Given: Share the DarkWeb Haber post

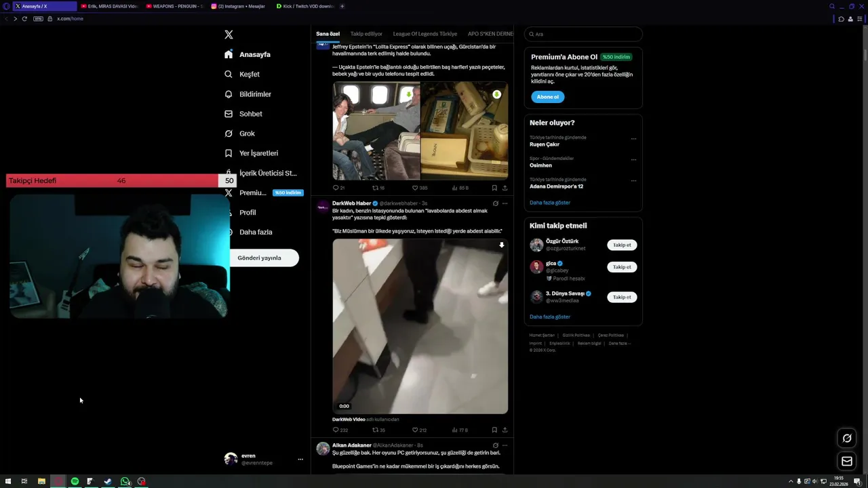Looking at the screenshot, I should coord(505,430).
